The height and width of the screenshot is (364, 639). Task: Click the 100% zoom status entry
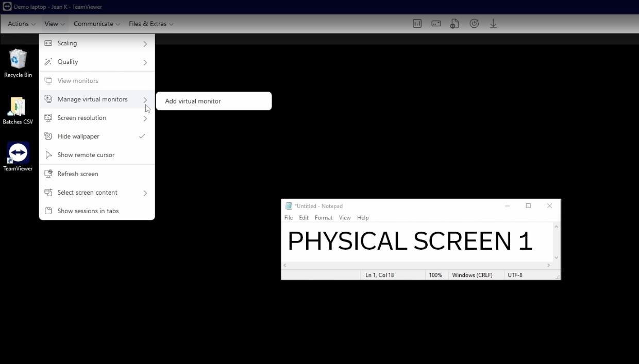click(436, 275)
